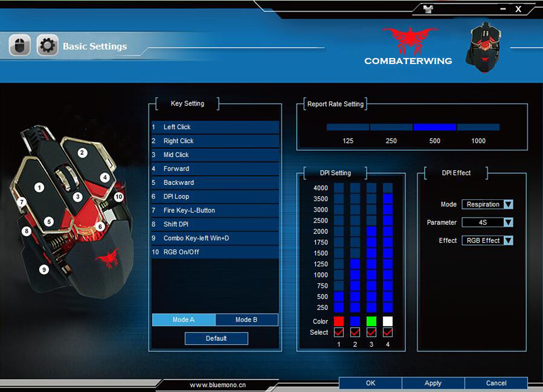Image resolution: width=543 pixels, height=392 pixels.
Task: Toggle the Select checkbox for DPI level 1
Action: (339, 332)
